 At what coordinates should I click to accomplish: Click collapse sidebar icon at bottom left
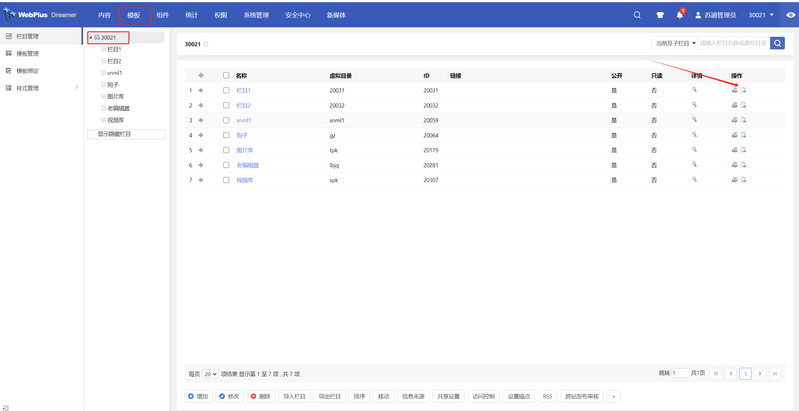[6, 407]
